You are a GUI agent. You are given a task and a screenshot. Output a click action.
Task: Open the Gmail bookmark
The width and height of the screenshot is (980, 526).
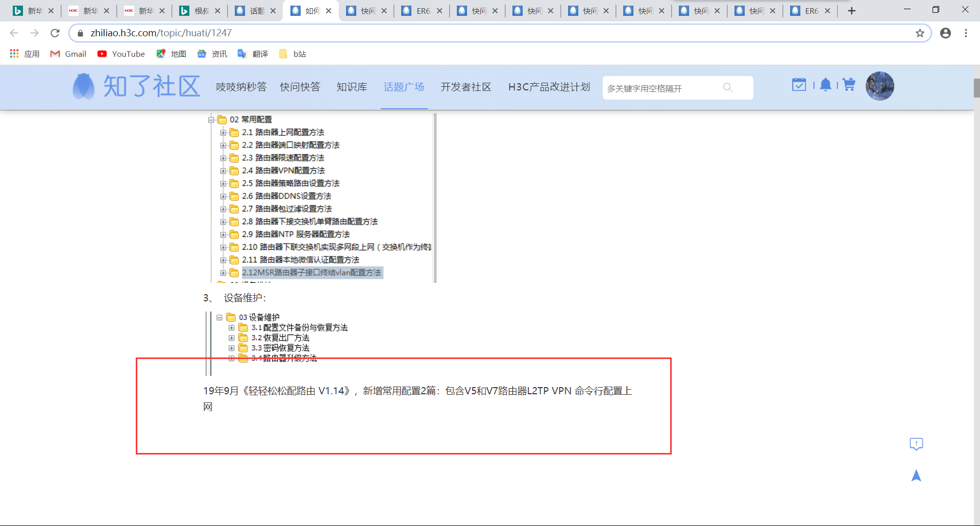pos(68,54)
